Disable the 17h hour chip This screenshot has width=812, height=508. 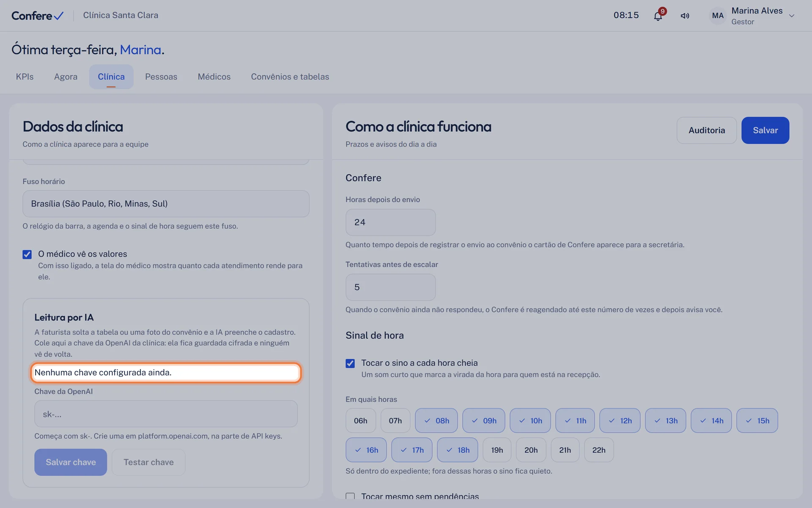coord(412,450)
